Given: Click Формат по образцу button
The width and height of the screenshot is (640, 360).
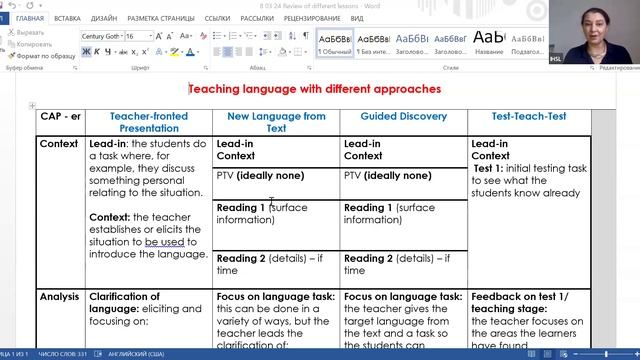Looking at the screenshot, I should click(42, 56).
